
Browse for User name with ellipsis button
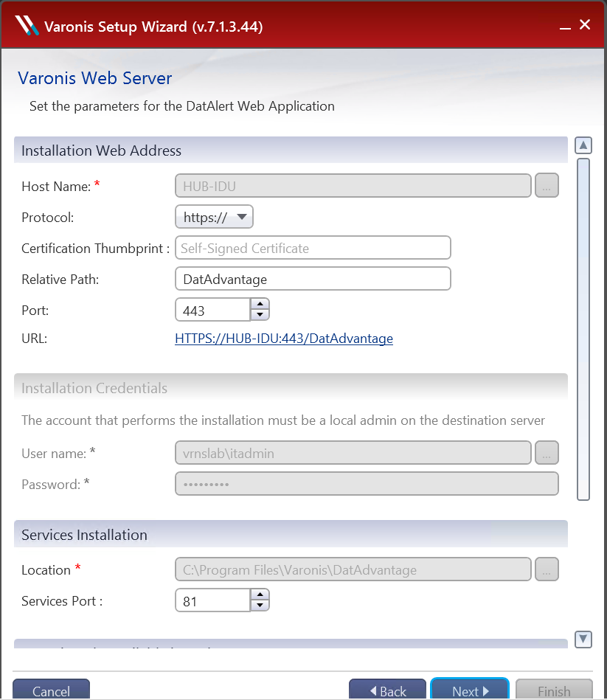(x=547, y=453)
